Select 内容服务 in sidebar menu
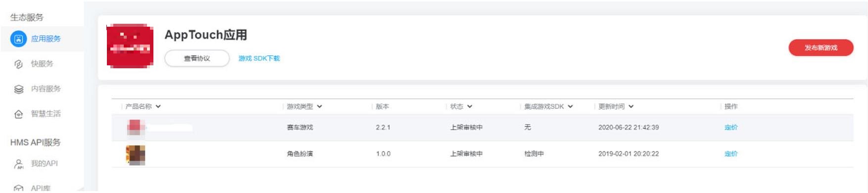 tap(46, 89)
